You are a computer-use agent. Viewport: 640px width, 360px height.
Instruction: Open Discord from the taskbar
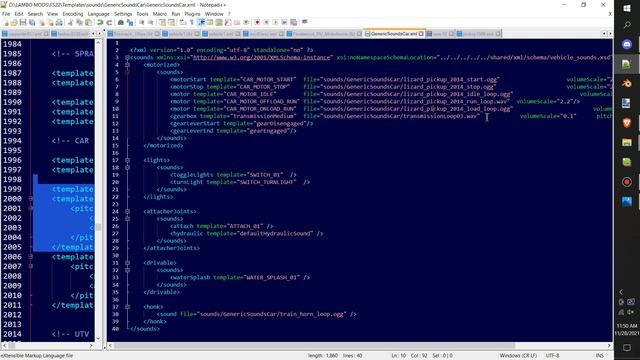[627, 44]
